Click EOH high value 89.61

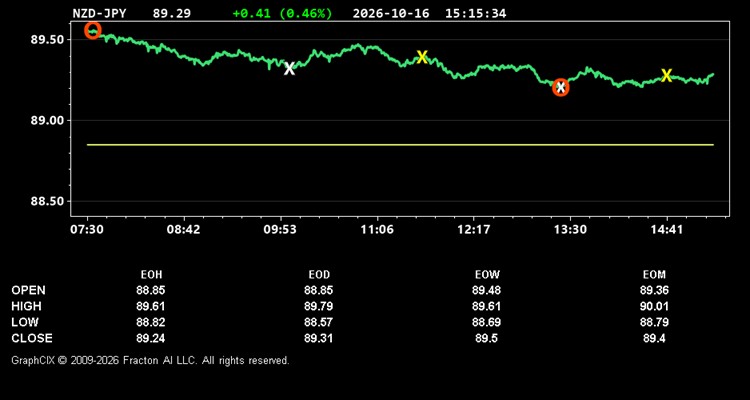[x=151, y=306]
